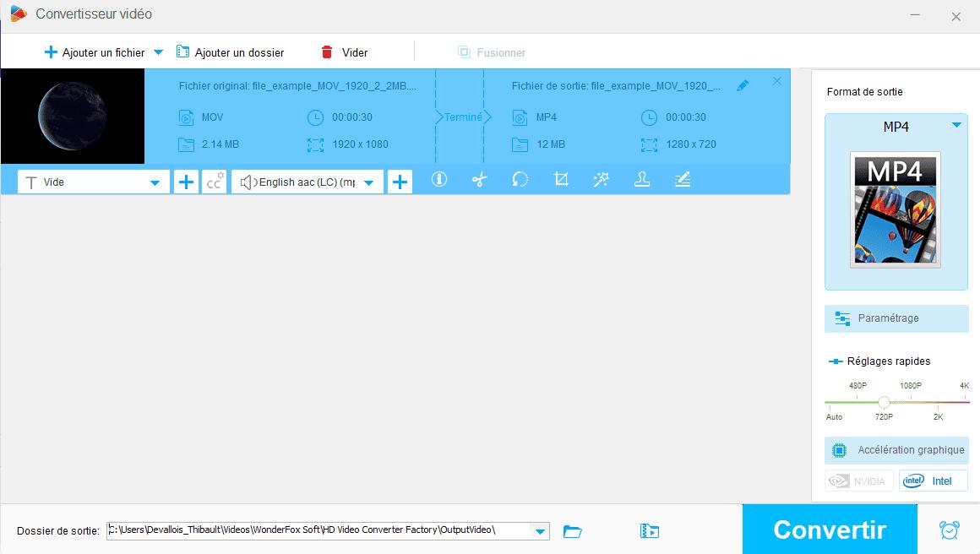Open the edit metadata pencil tool

click(683, 180)
